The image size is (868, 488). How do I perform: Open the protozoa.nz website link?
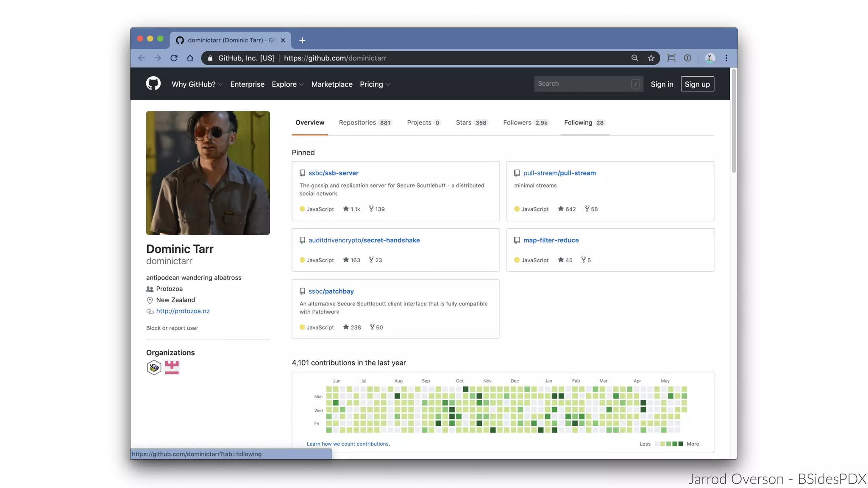(183, 311)
